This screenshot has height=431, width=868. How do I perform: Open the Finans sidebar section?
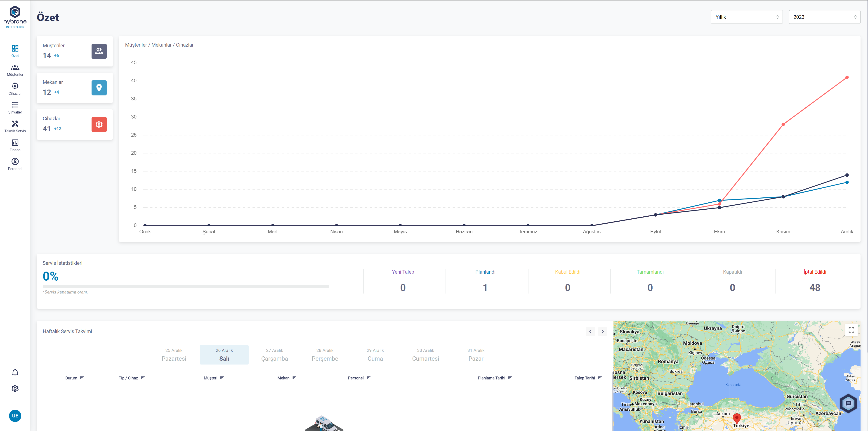click(15, 146)
